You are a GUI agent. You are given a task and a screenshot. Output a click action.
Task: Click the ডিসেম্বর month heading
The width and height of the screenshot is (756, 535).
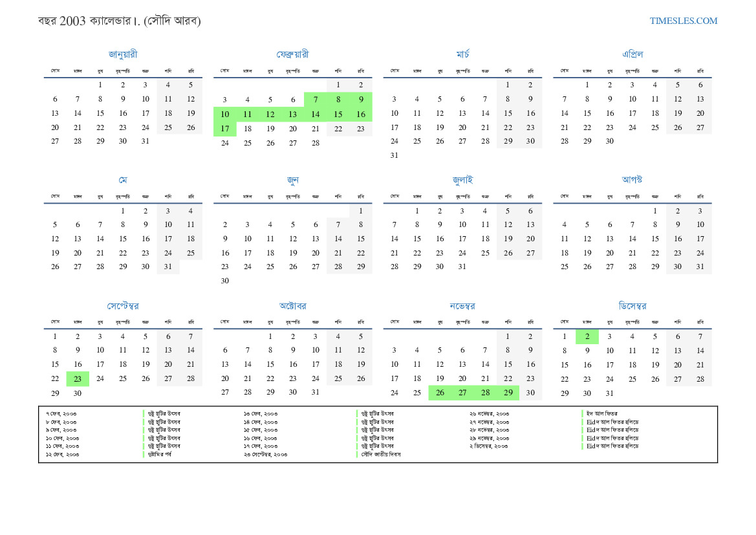pos(632,306)
